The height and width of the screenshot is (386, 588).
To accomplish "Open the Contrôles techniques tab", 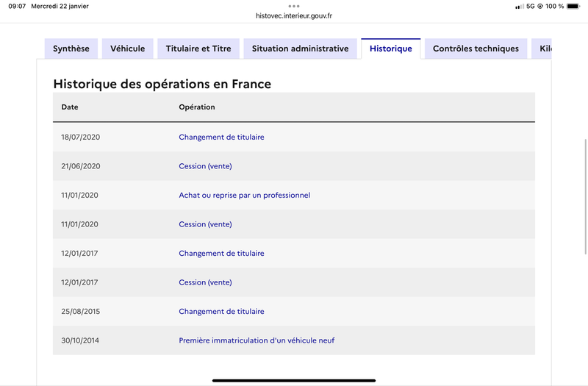I will coord(476,49).
